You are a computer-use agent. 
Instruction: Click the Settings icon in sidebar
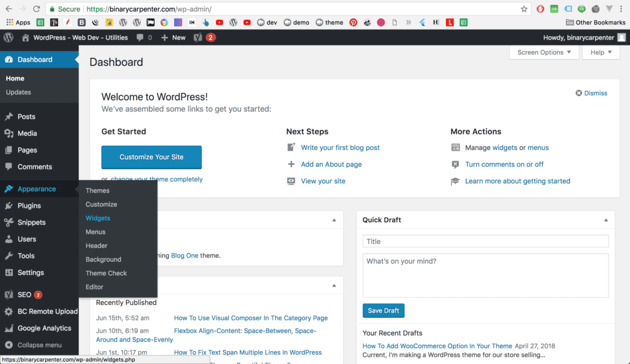[9, 272]
